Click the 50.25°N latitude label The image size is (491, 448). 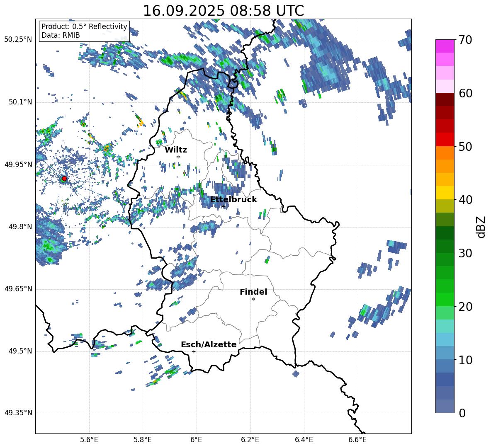point(18,40)
